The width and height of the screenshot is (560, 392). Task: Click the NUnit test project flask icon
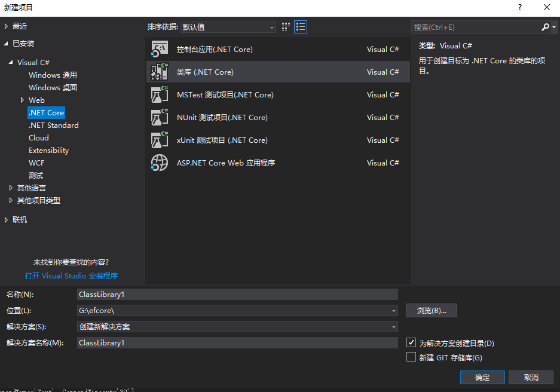click(160, 118)
